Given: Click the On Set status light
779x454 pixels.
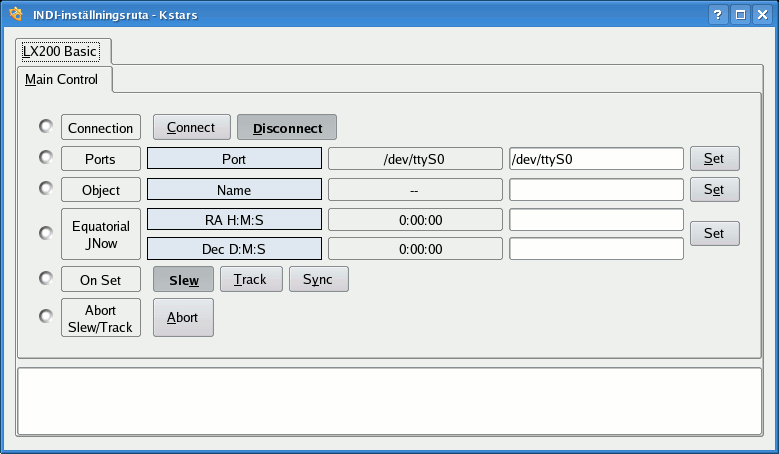Looking at the screenshot, I should pyautogui.click(x=45, y=278).
